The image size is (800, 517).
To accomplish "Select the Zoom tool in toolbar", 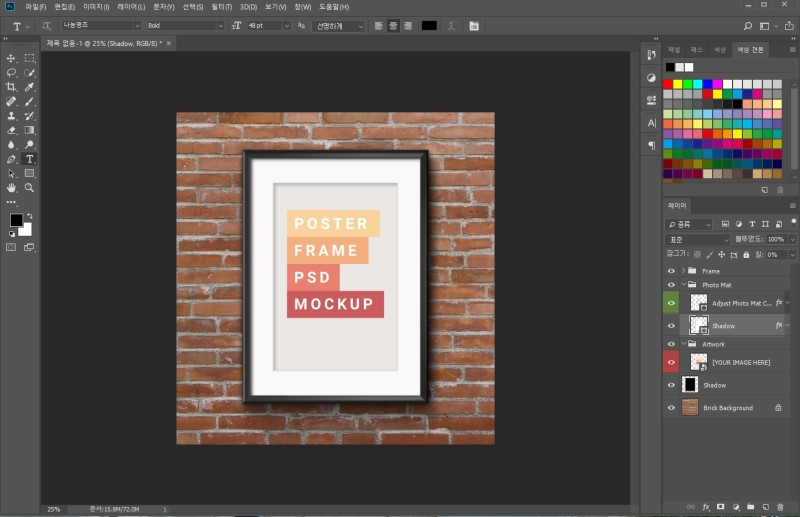I will click(x=29, y=187).
